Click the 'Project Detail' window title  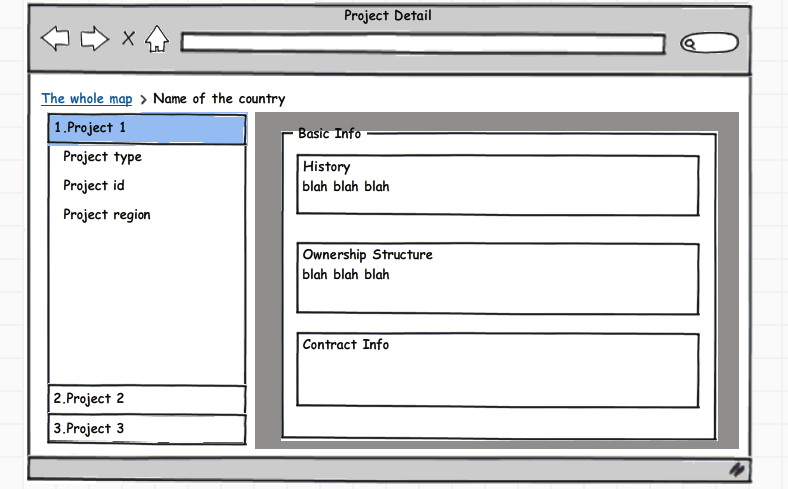pos(388,16)
